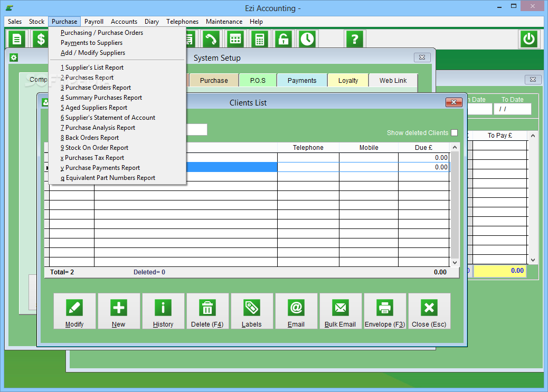Click the power exit icon
The image size is (548, 392).
point(529,39)
